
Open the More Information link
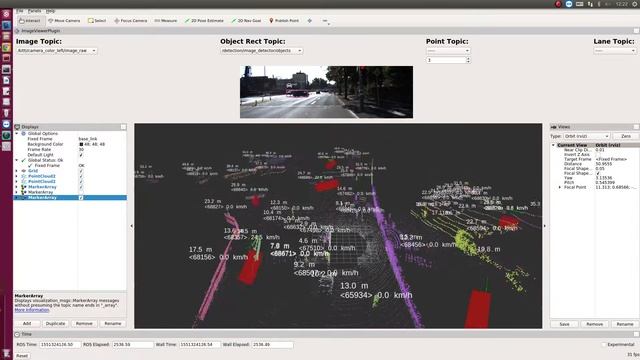coord(32,310)
